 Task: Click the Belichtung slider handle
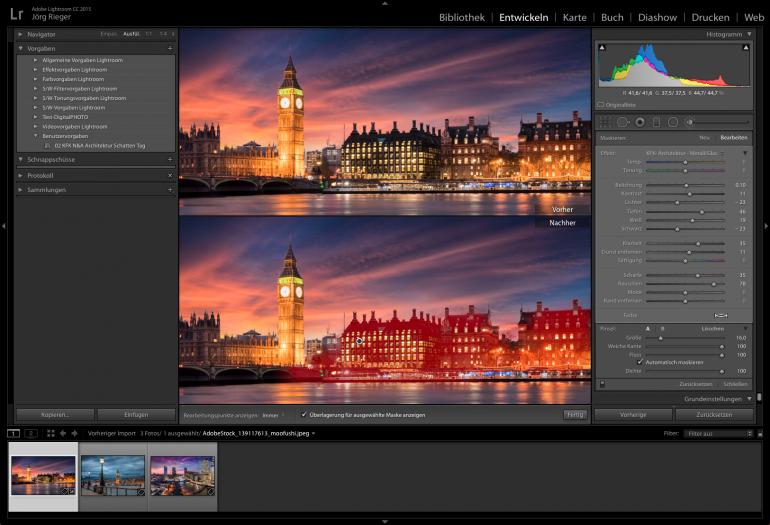pos(686,185)
